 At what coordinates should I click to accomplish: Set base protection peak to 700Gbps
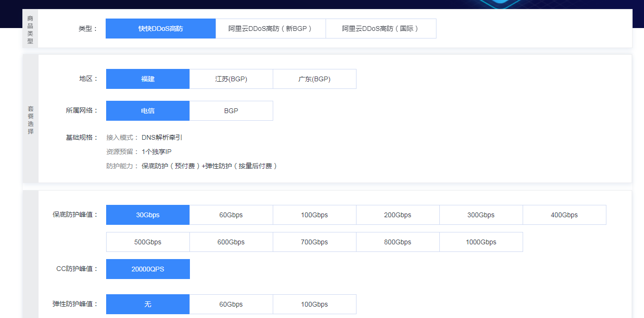(315, 242)
